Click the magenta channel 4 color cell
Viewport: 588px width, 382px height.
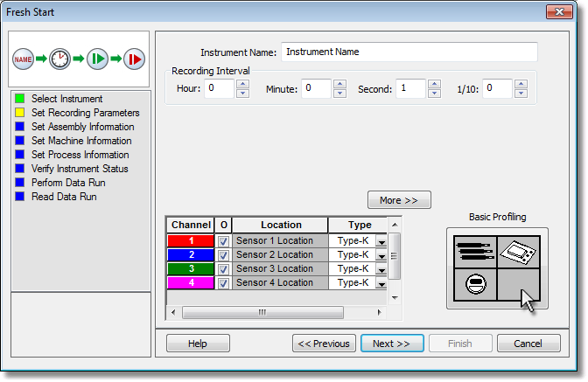click(x=191, y=282)
